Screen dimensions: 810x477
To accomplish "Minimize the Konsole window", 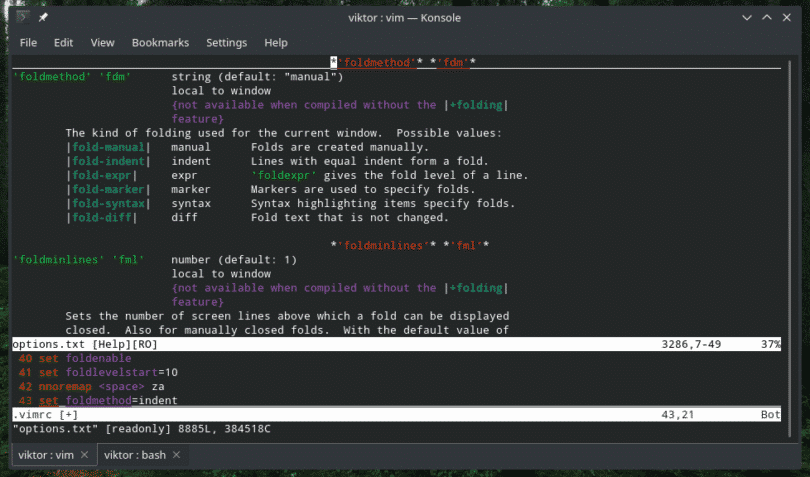I will 746,18.
